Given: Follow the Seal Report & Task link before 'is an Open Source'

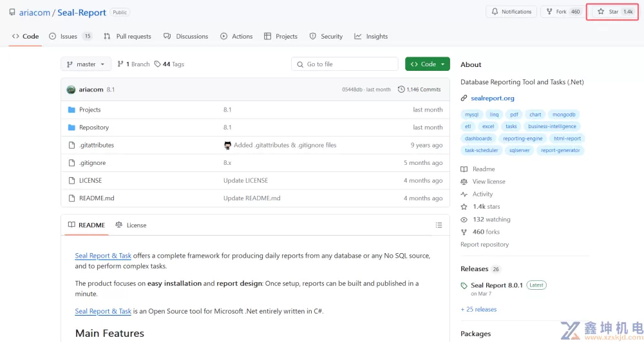Looking at the screenshot, I should (x=103, y=312).
